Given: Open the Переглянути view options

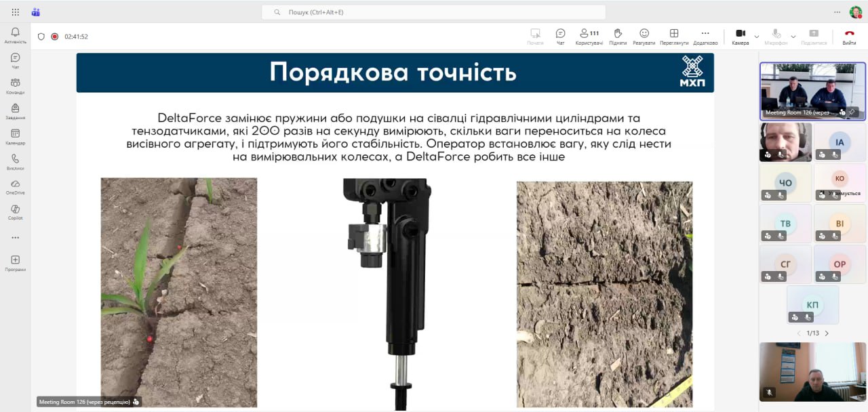Looking at the screenshot, I should (674, 36).
